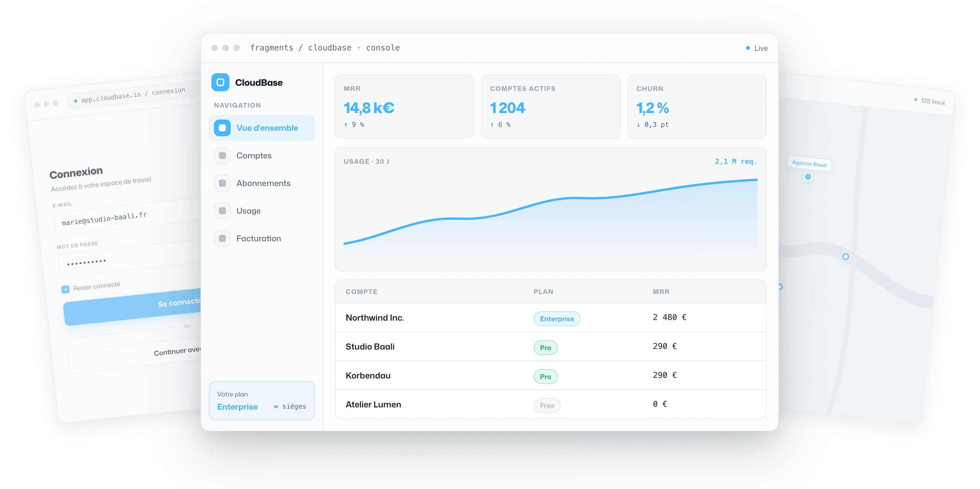Screen dimensions: 980x489
Task: Select the Atelier Lumen account name
Action: tap(373, 405)
